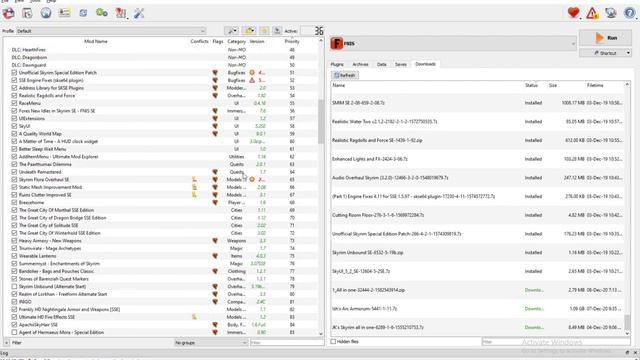This screenshot has height=360, width=640.
Task: Click flag icon of Breezehome row
Action: point(215,202)
